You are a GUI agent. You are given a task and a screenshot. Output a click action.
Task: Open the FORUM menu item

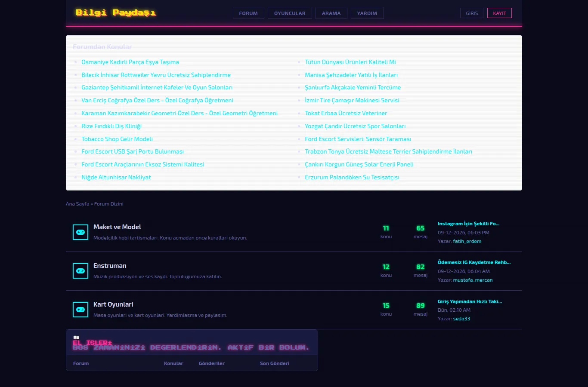tap(248, 13)
